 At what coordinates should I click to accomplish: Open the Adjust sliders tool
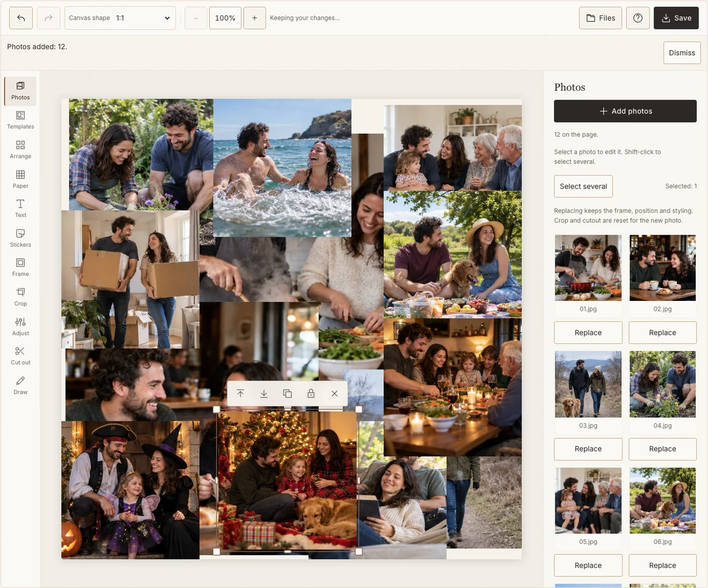pyautogui.click(x=20, y=327)
